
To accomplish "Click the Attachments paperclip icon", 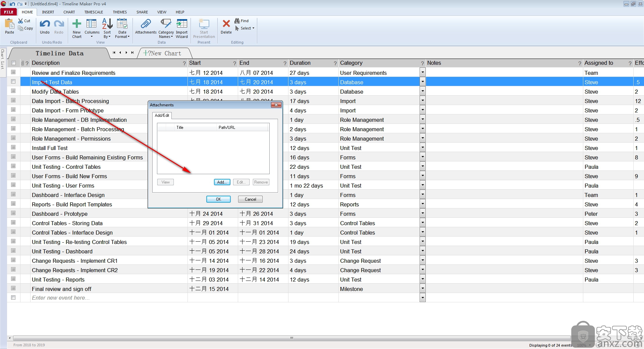I will (x=146, y=24).
